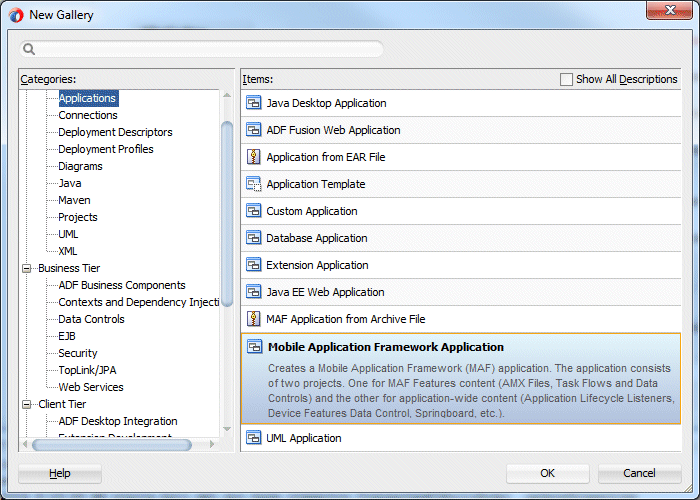Click the Categories horizontal scrollbar thumb

[112, 444]
